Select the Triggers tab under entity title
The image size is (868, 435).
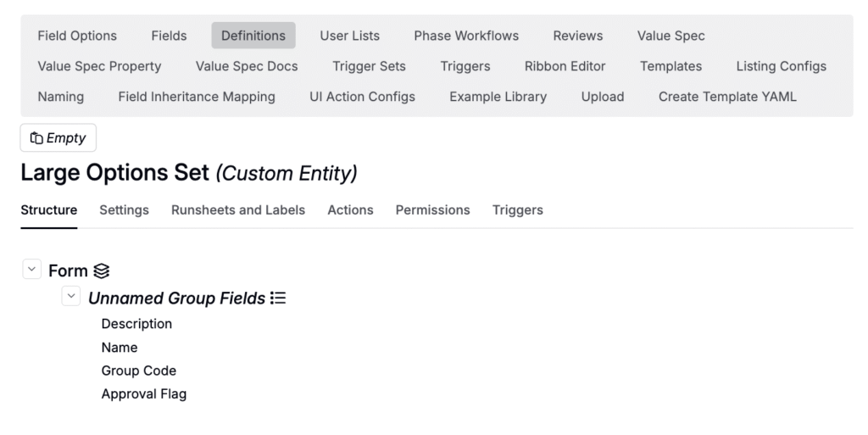tap(517, 210)
